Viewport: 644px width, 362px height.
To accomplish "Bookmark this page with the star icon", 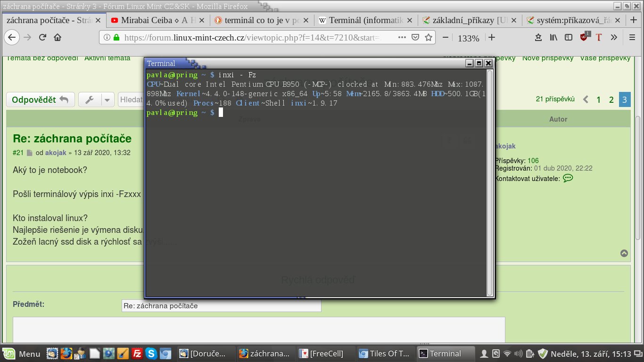I will tap(429, 38).
